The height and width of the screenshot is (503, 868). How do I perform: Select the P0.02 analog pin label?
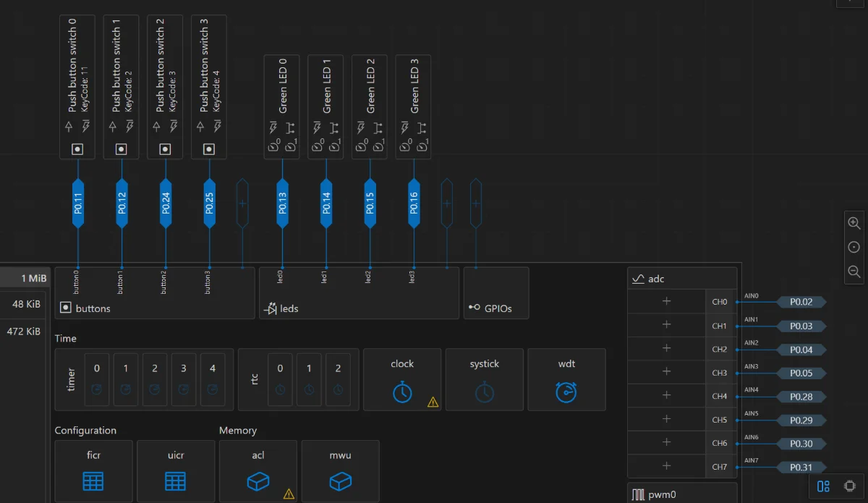point(801,303)
